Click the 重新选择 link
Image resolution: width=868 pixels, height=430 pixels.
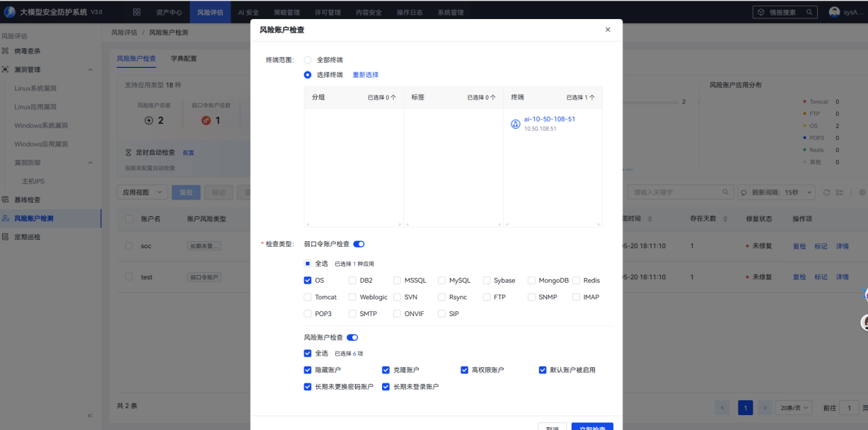click(x=366, y=74)
